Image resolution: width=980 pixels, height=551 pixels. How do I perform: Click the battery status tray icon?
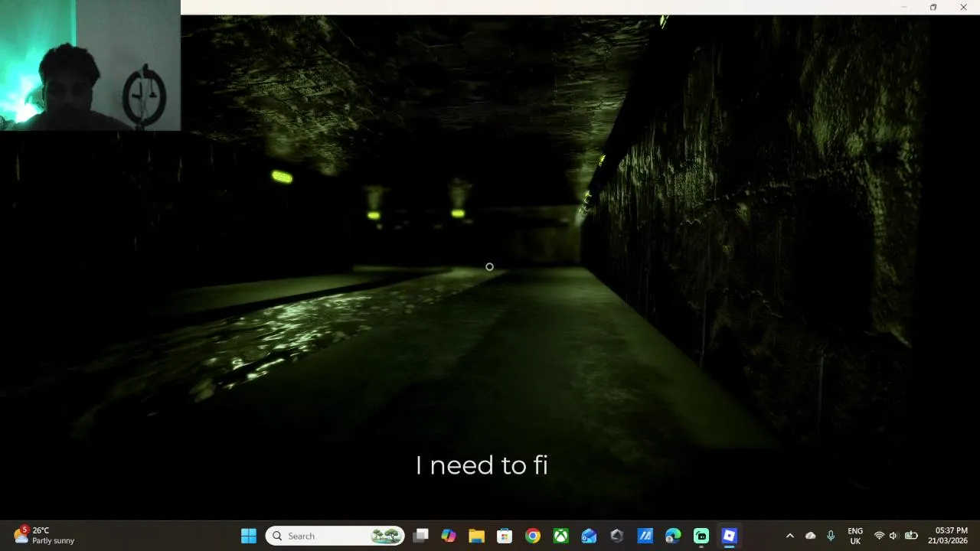coord(911,536)
